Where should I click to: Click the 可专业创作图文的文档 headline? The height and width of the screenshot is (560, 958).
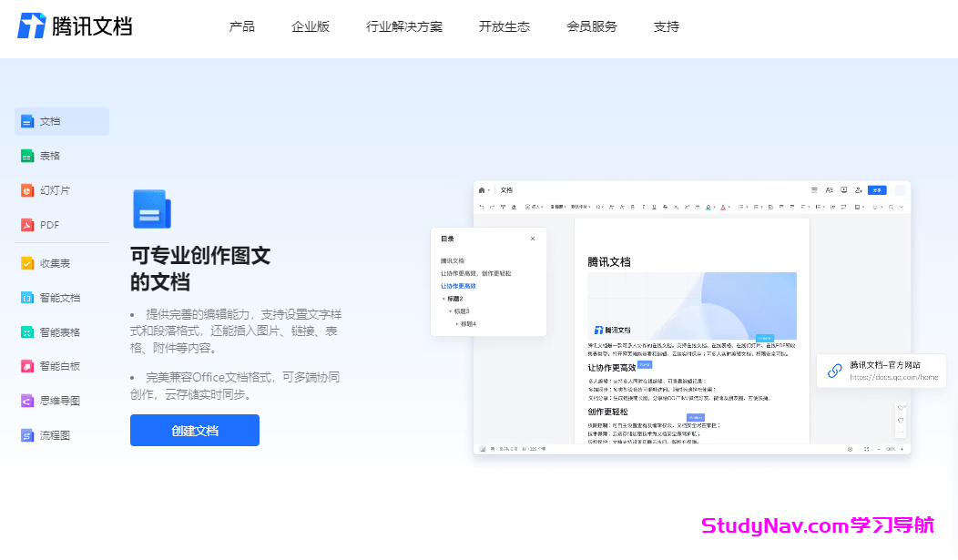click(x=200, y=269)
